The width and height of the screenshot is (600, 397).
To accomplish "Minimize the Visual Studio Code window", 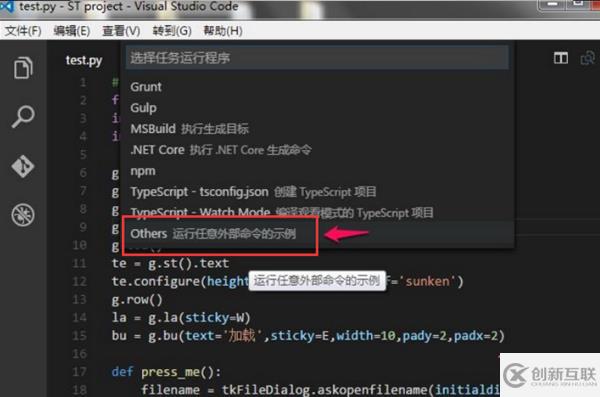I will (x=552, y=5).
